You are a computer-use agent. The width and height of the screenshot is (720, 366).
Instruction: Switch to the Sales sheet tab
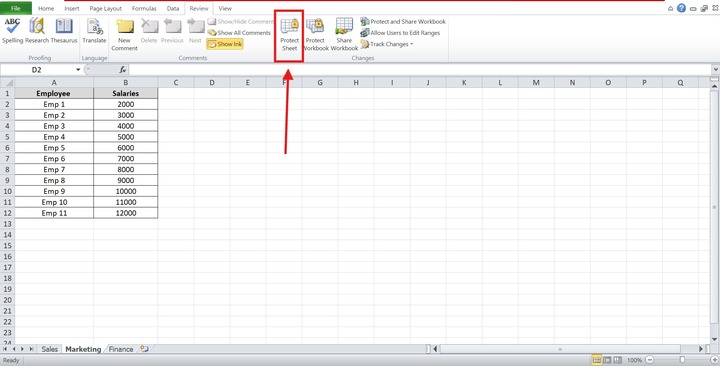click(50, 349)
